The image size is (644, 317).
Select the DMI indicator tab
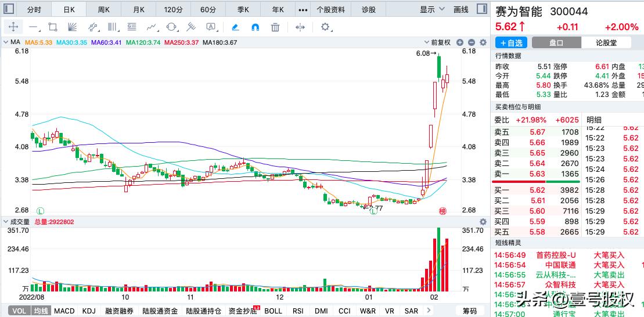pyautogui.click(x=321, y=311)
